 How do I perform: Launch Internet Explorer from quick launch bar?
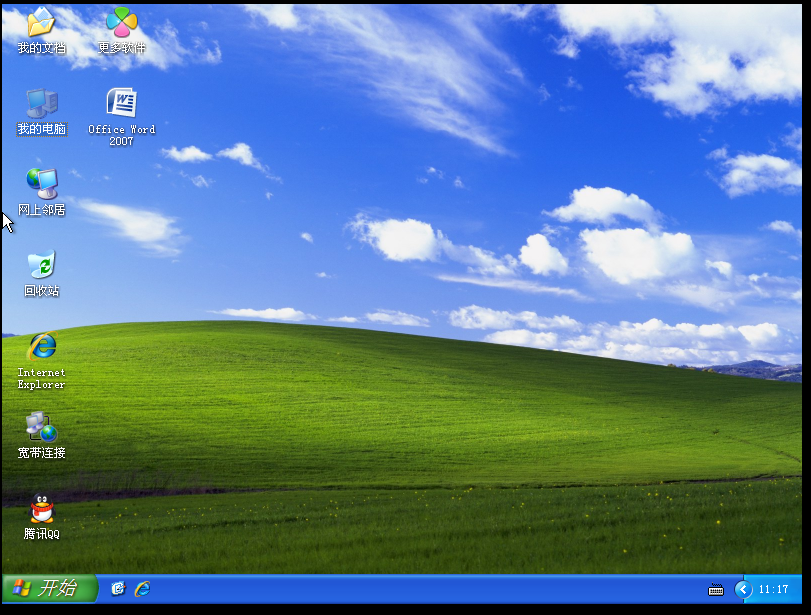pos(142,589)
